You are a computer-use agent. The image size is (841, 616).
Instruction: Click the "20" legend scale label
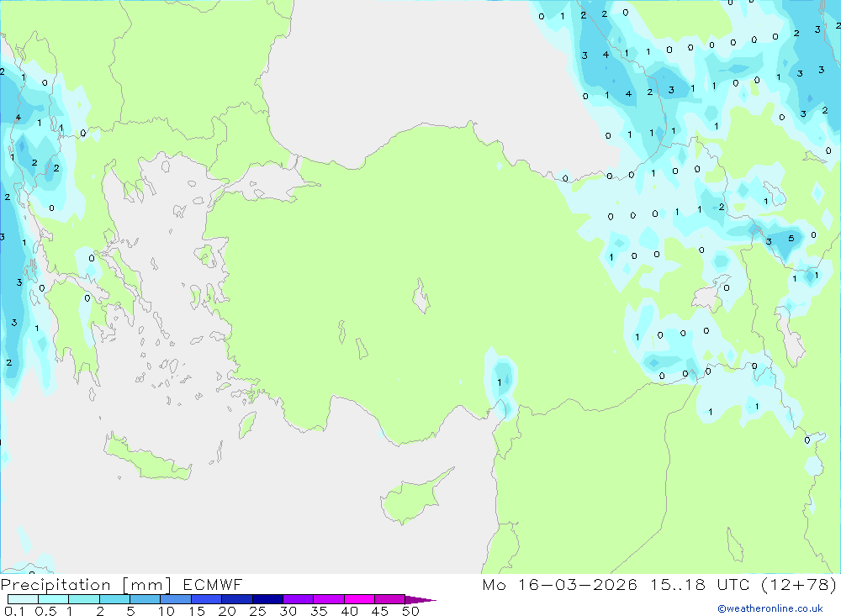tap(227, 611)
